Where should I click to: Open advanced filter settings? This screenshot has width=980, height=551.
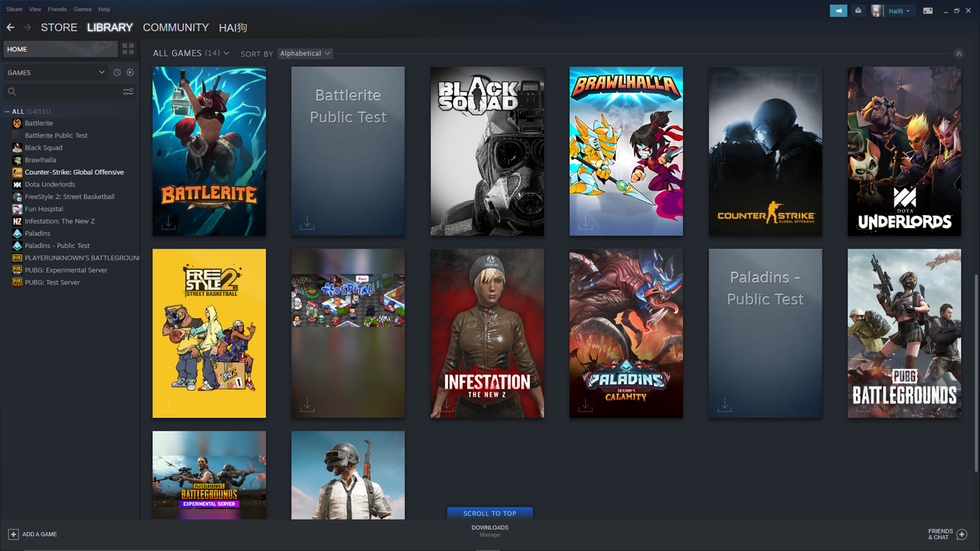(x=128, y=92)
